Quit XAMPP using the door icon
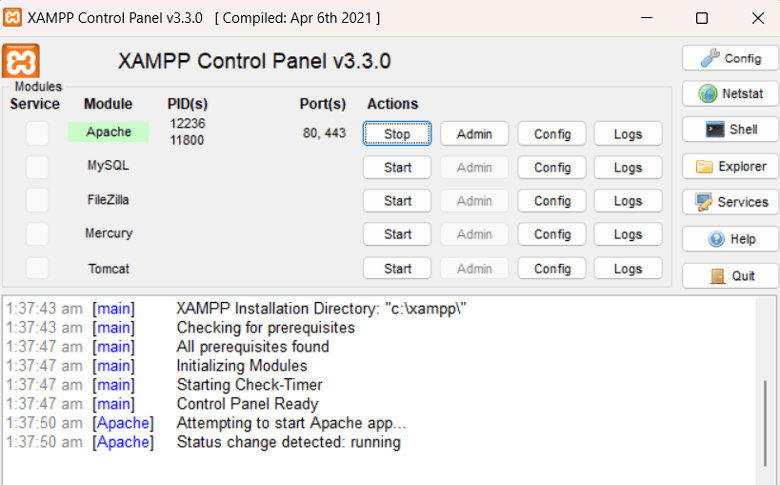 point(730,275)
